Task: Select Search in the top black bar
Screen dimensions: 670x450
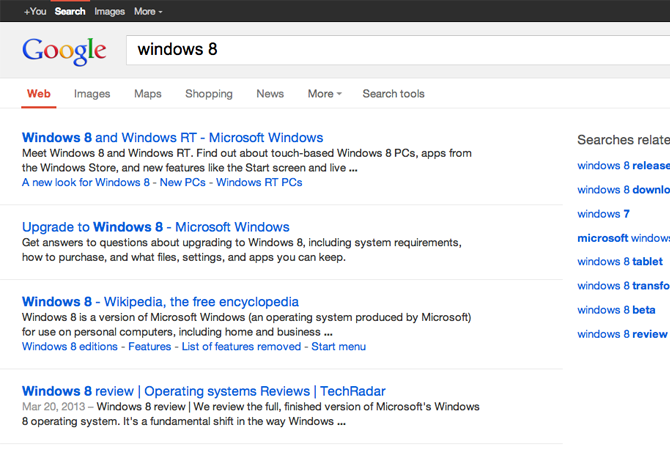Action: (x=70, y=12)
